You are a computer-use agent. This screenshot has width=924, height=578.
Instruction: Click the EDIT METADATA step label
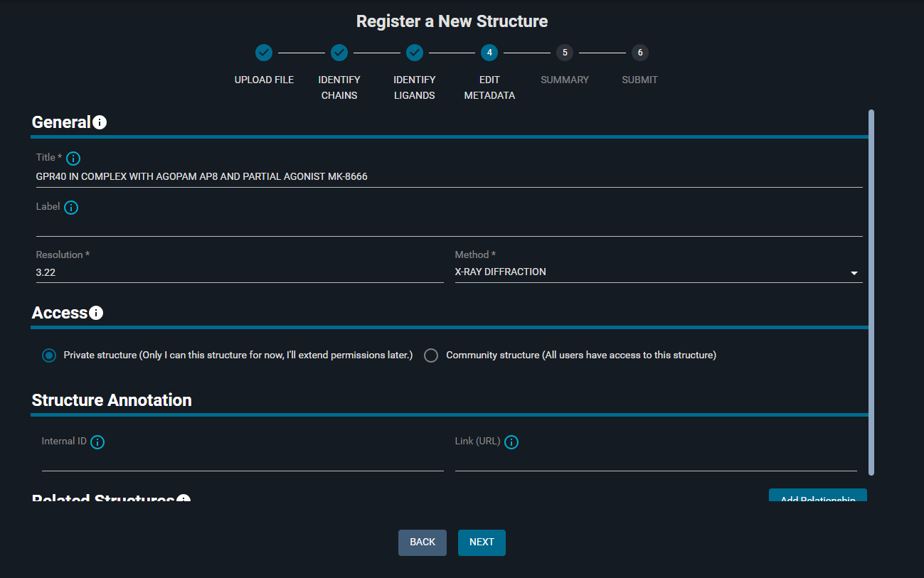click(489, 87)
